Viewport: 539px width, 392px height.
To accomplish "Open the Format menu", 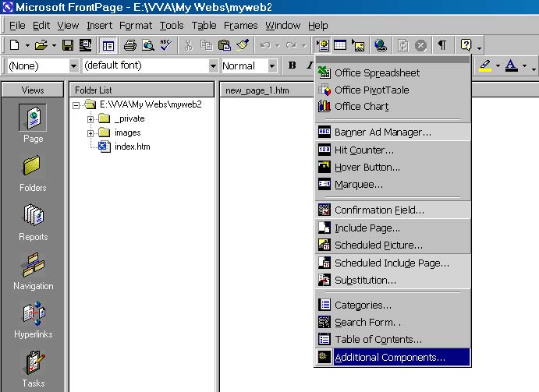I will click(x=136, y=26).
